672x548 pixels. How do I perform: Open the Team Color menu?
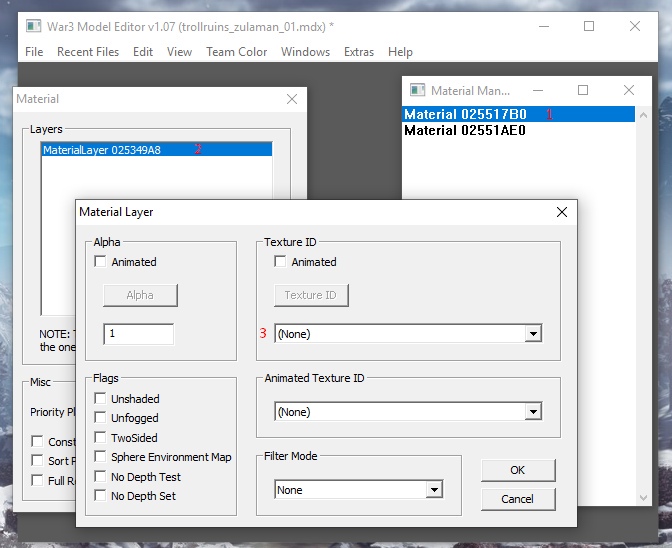237,52
